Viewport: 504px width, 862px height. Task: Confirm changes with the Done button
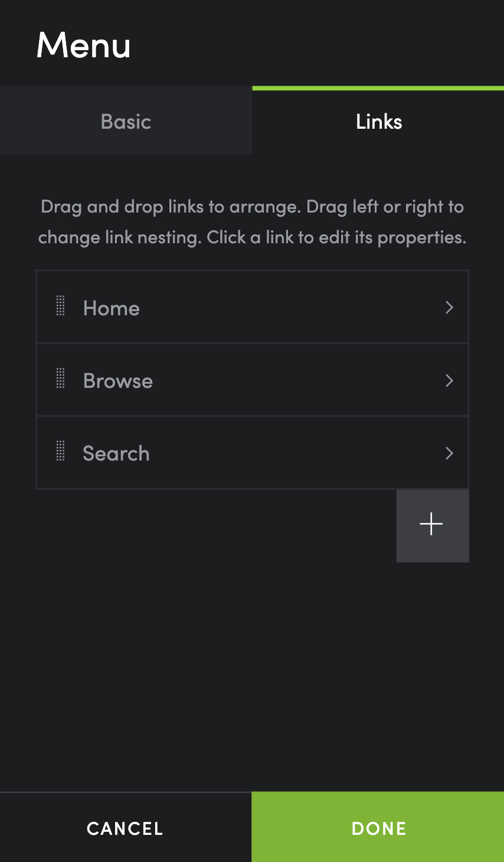click(x=378, y=828)
